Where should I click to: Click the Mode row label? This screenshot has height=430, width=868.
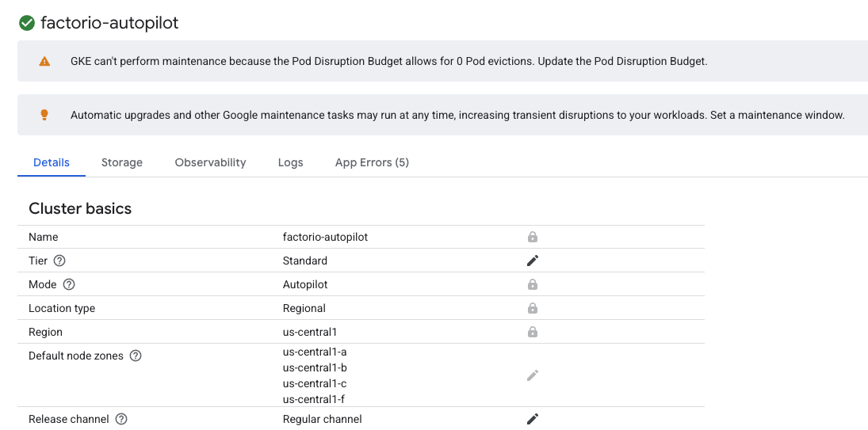43,284
